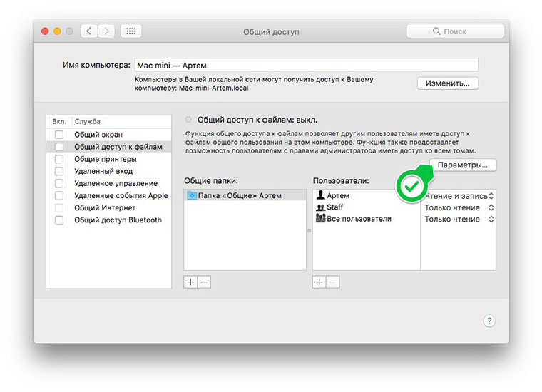This screenshot has width=542, height=392.
Task: Enable Общие принтеры checkbox
Action: (59, 159)
